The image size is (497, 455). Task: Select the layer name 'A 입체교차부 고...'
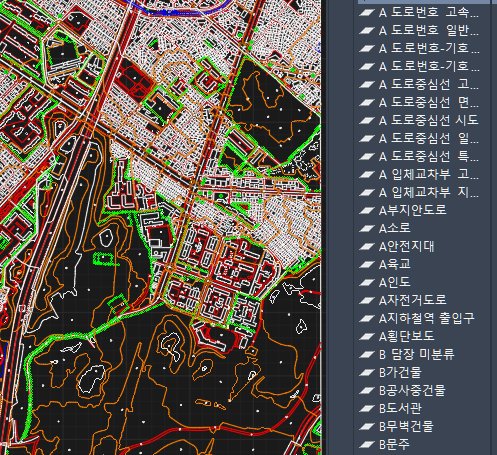coord(429,175)
